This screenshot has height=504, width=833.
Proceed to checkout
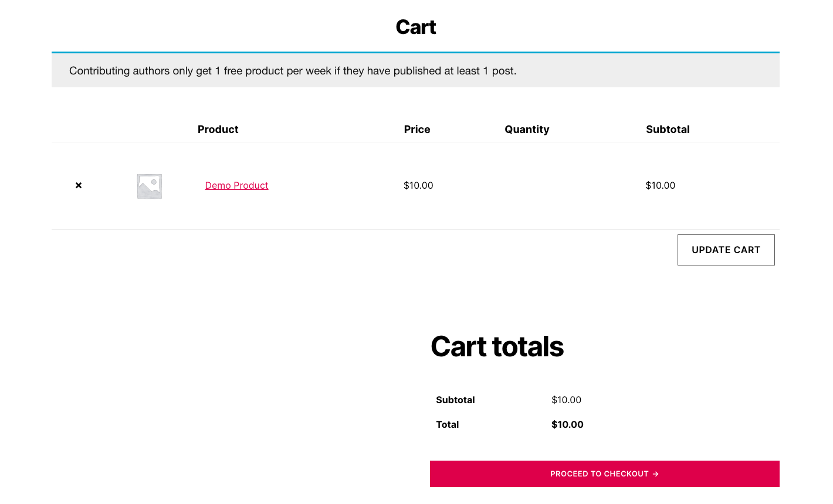click(x=604, y=474)
